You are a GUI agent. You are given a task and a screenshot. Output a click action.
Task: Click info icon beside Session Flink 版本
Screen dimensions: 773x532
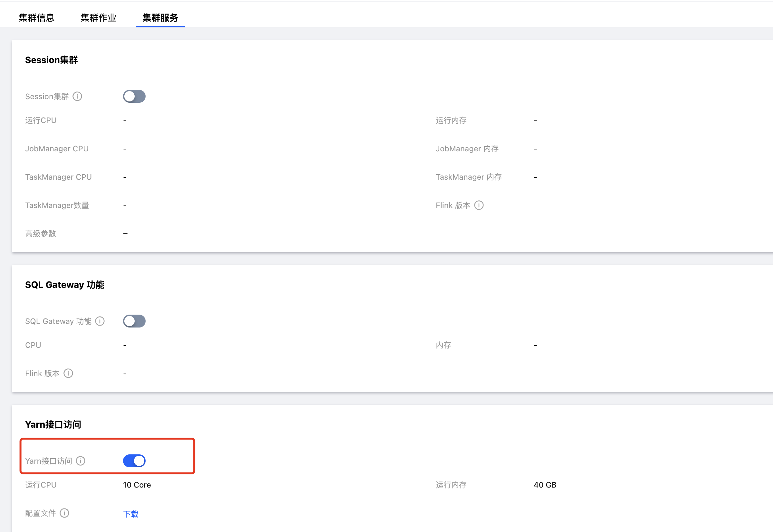click(479, 205)
